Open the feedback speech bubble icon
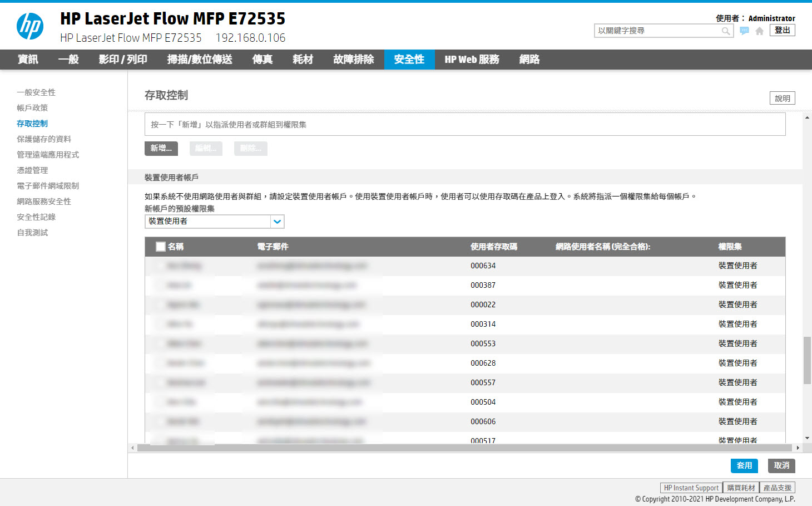The image size is (812, 506). pyautogui.click(x=744, y=30)
